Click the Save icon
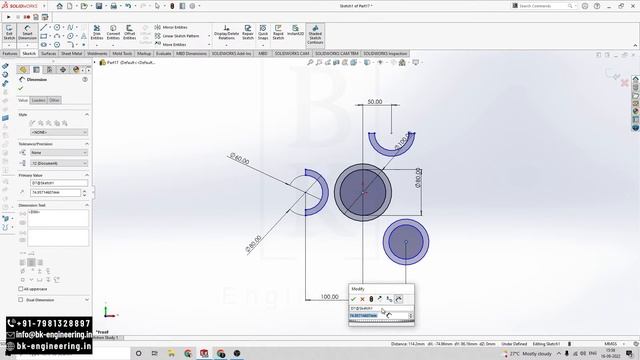This screenshot has width=640, height=360. pyautogui.click(x=99, y=6)
